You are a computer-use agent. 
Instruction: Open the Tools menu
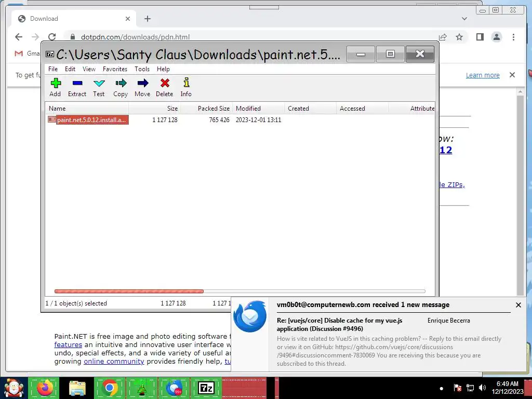point(142,69)
